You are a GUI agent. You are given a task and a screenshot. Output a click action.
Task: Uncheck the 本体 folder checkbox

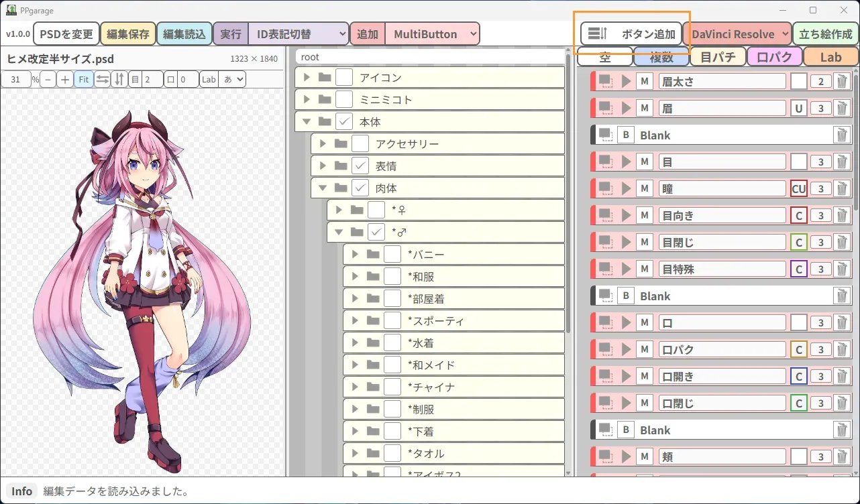(344, 121)
